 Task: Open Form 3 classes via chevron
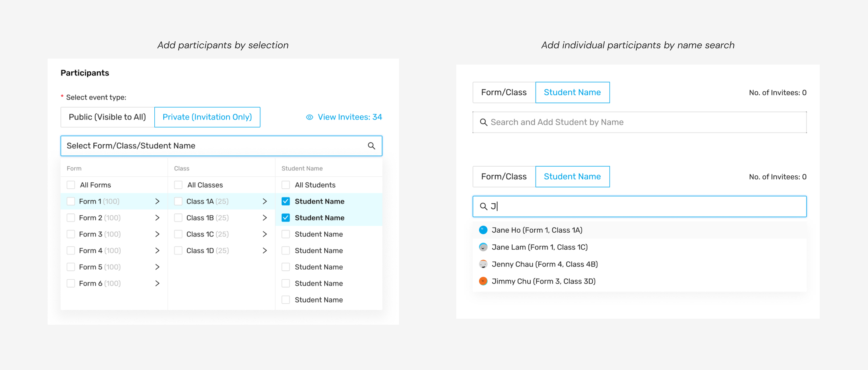(x=157, y=234)
